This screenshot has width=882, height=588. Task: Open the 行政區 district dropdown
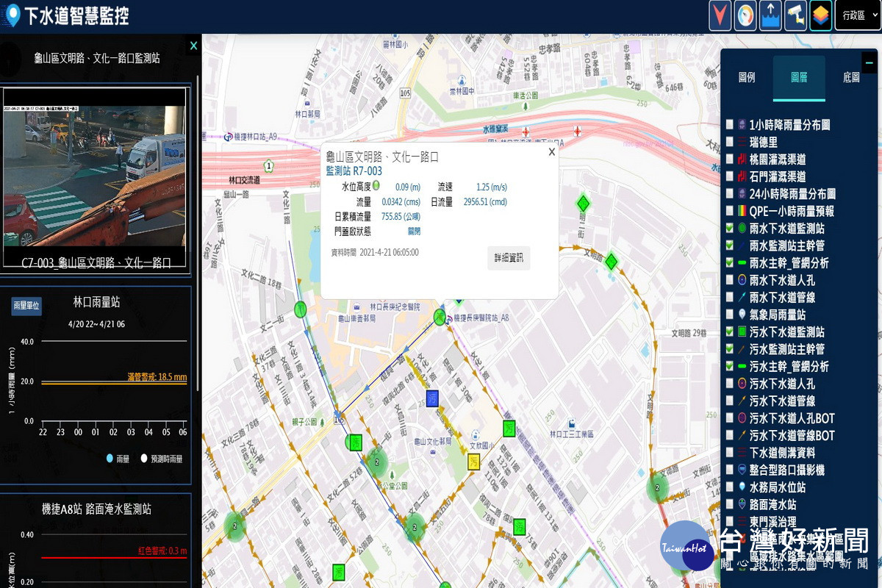(858, 15)
